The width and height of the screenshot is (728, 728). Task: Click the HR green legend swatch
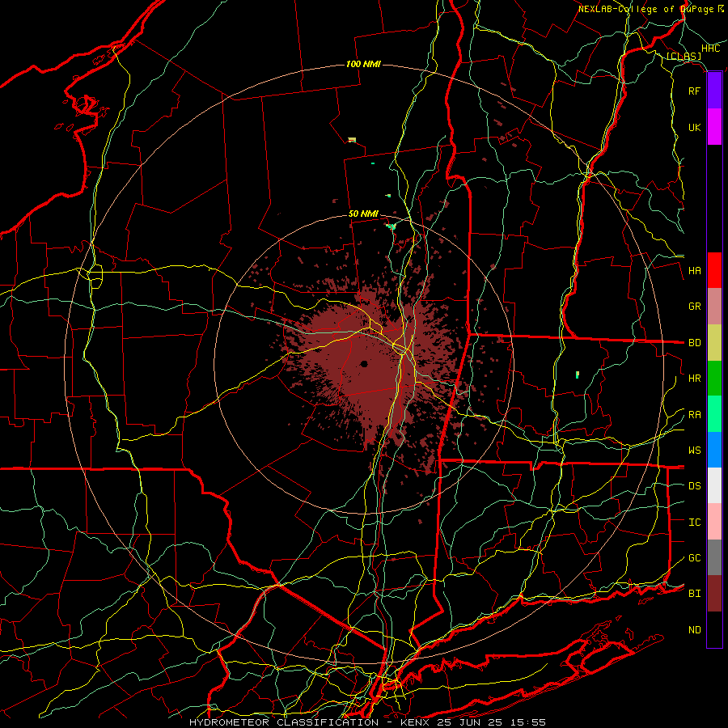(x=714, y=379)
